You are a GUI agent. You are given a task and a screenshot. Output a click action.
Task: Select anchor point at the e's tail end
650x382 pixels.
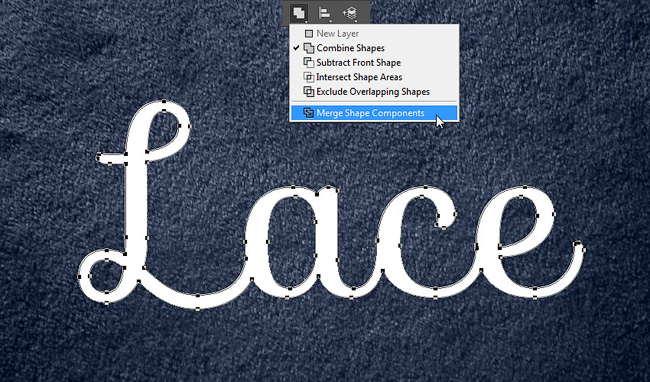(578, 243)
